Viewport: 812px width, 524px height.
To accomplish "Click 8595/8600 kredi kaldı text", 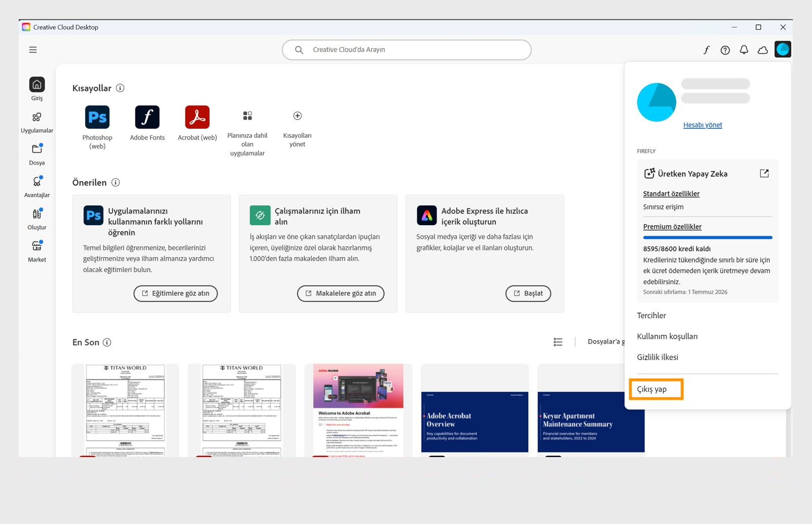I will pyautogui.click(x=676, y=249).
